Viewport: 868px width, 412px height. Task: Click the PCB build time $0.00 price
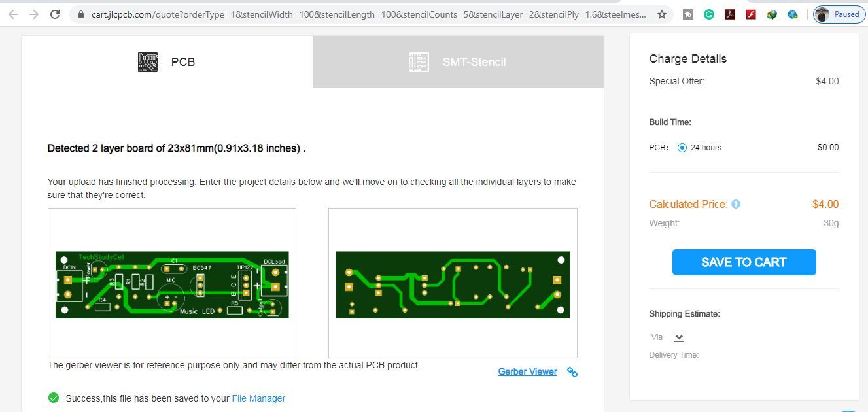[x=828, y=147]
